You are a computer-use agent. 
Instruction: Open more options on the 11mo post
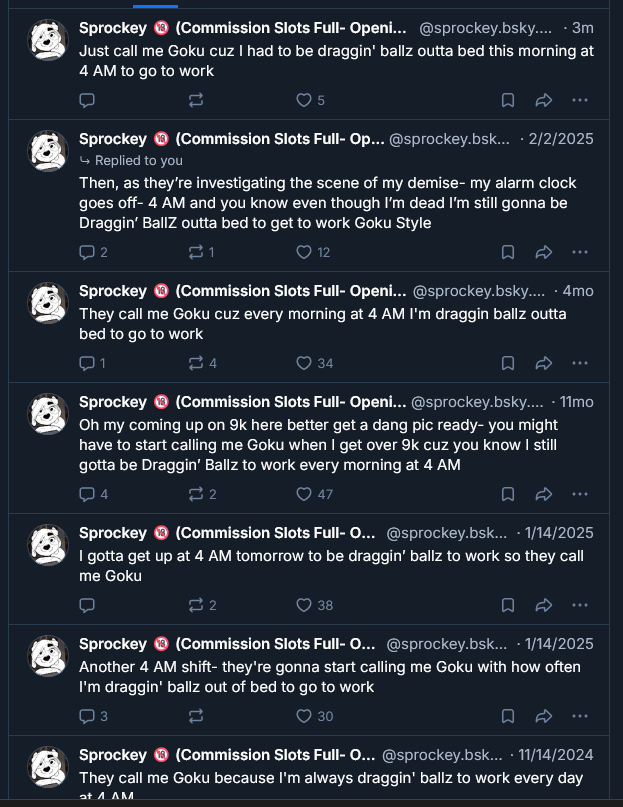[580, 494]
